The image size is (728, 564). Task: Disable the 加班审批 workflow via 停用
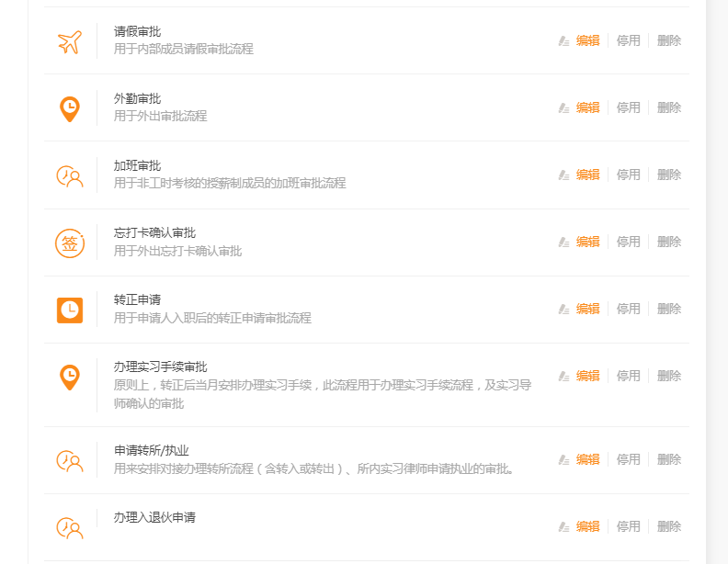pos(629,175)
